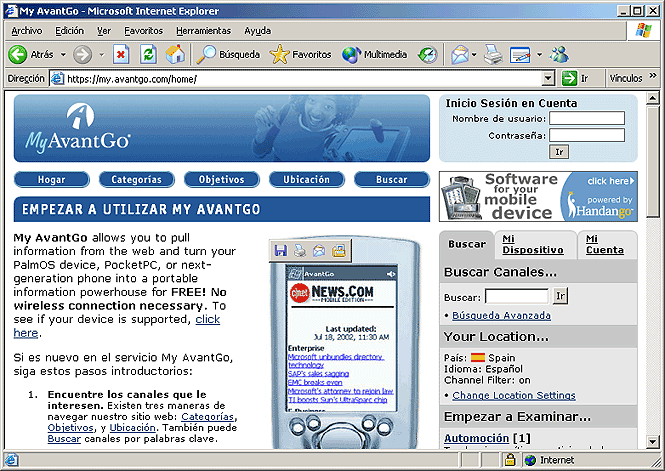Open the Ayuda menu

(257, 31)
